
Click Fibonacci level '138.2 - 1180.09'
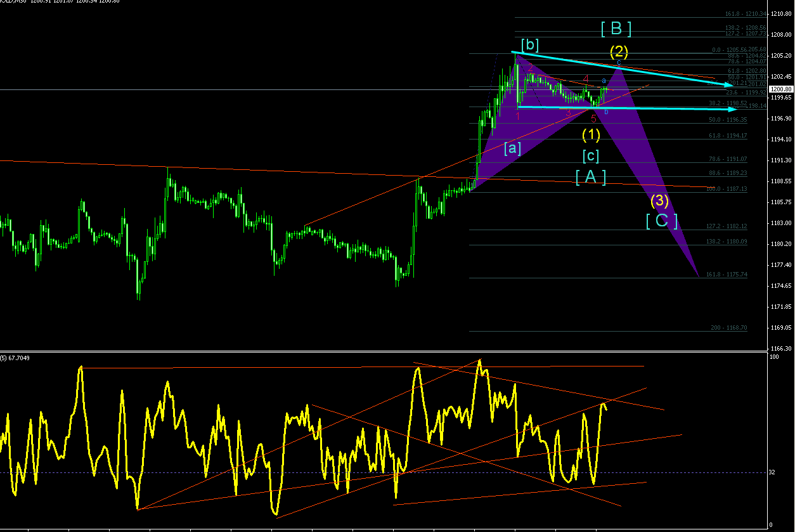pos(727,242)
